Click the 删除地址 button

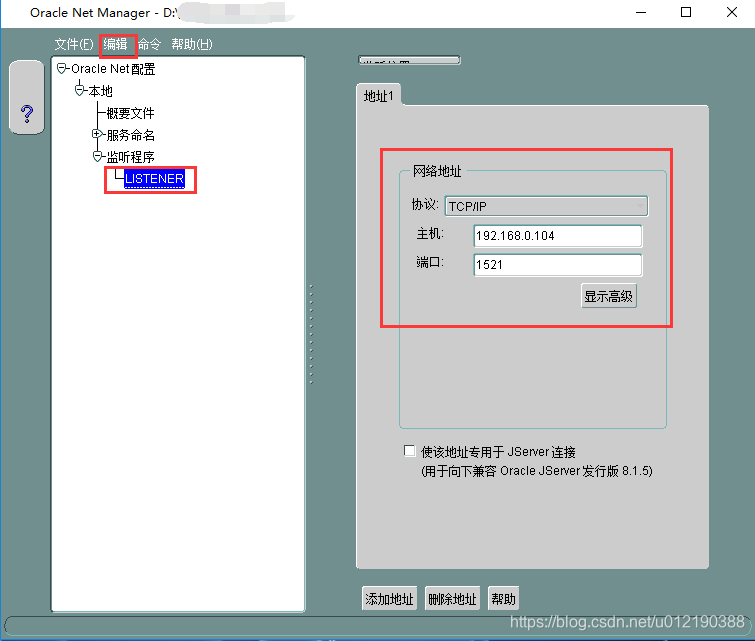(452, 599)
